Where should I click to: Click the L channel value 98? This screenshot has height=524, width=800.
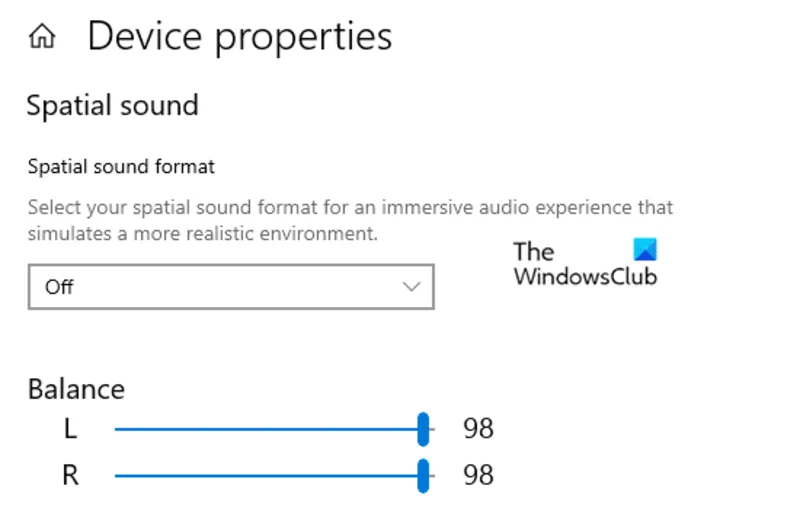pyautogui.click(x=478, y=428)
